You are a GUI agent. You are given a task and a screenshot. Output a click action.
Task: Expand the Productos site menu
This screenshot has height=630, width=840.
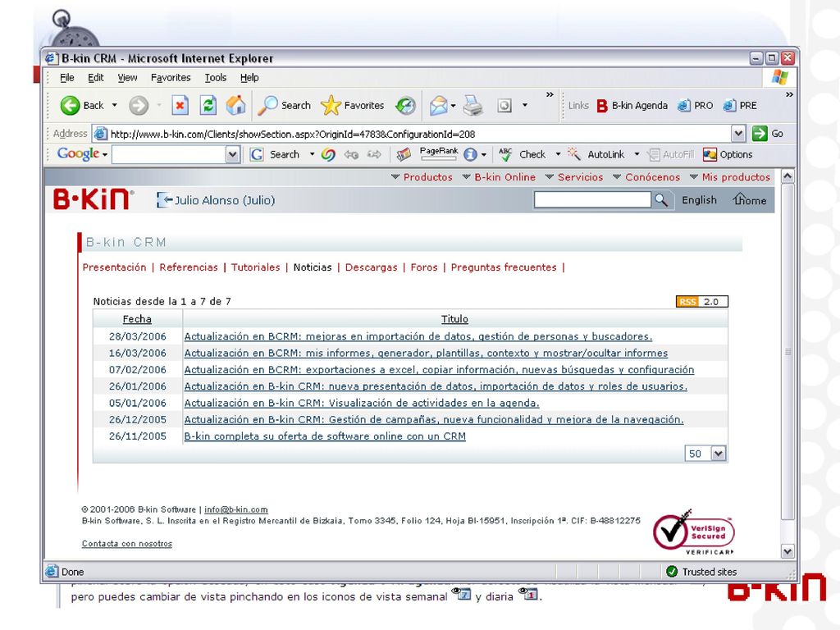[422, 177]
